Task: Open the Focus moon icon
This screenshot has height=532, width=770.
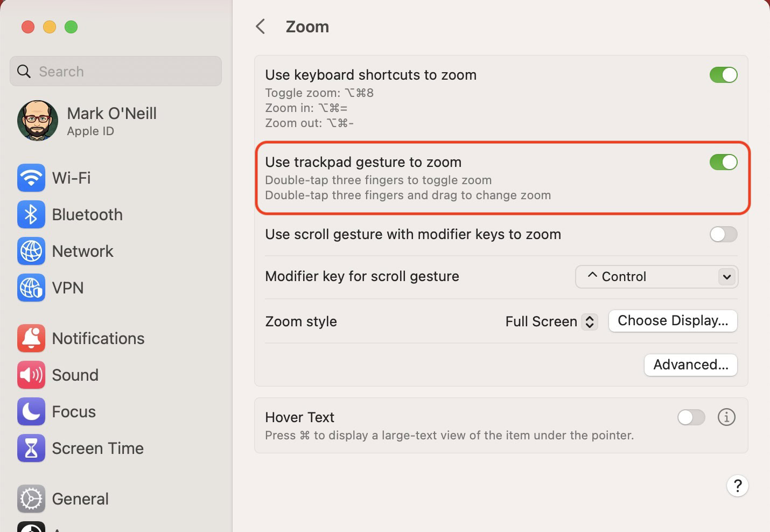Action: 31,411
